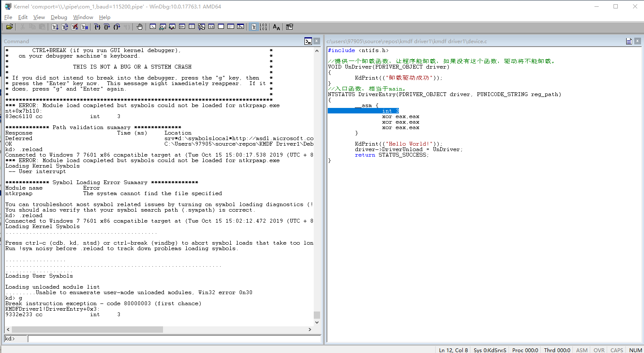Screen dimensions: 644x353
Task: Open the Font dialog with the A icon
Action: 276,27
